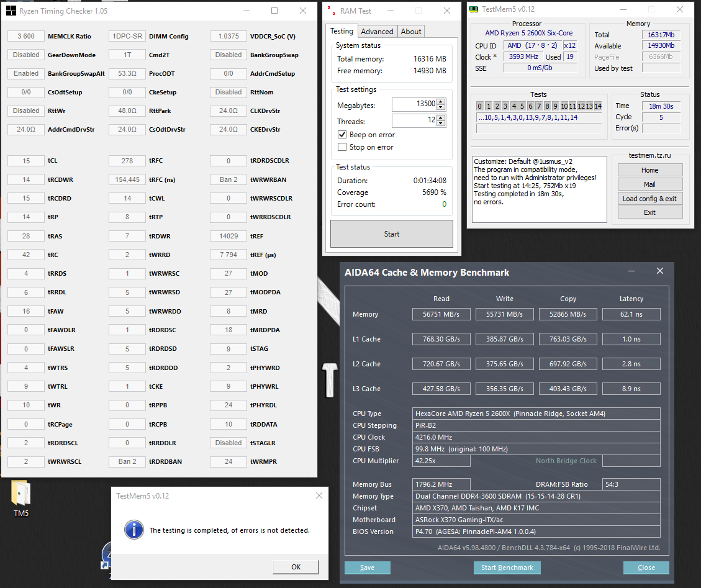The width and height of the screenshot is (701, 588).
Task: Click AIDA64 Memory Latency 62.1 ns value
Action: point(631,314)
